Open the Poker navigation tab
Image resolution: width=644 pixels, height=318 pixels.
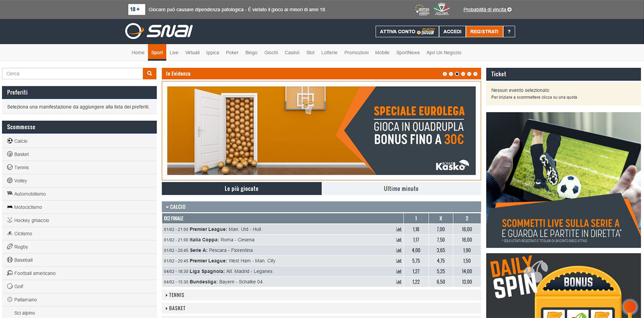point(232,52)
